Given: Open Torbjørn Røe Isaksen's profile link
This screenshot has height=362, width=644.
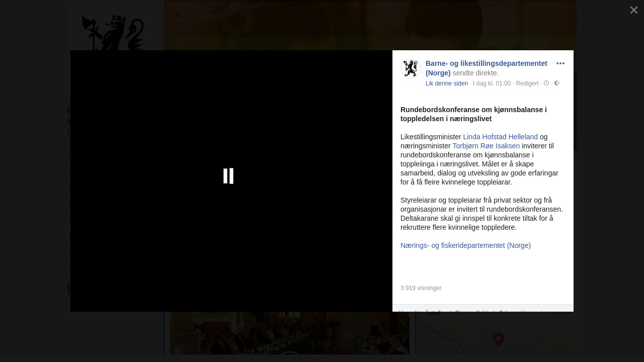Looking at the screenshot, I should (486, 146).
